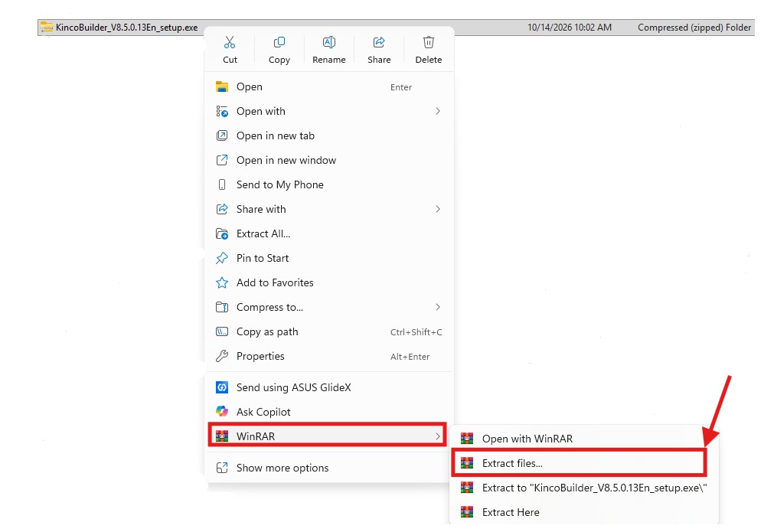
Task: Click the Compressed (zipped) Folder type cell
Action: 694,28
